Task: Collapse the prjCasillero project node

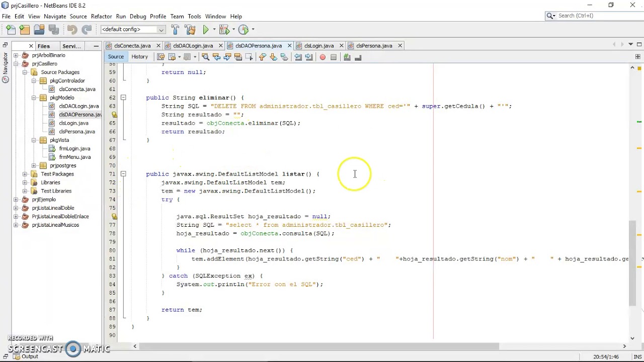Action: pos(16,64)
